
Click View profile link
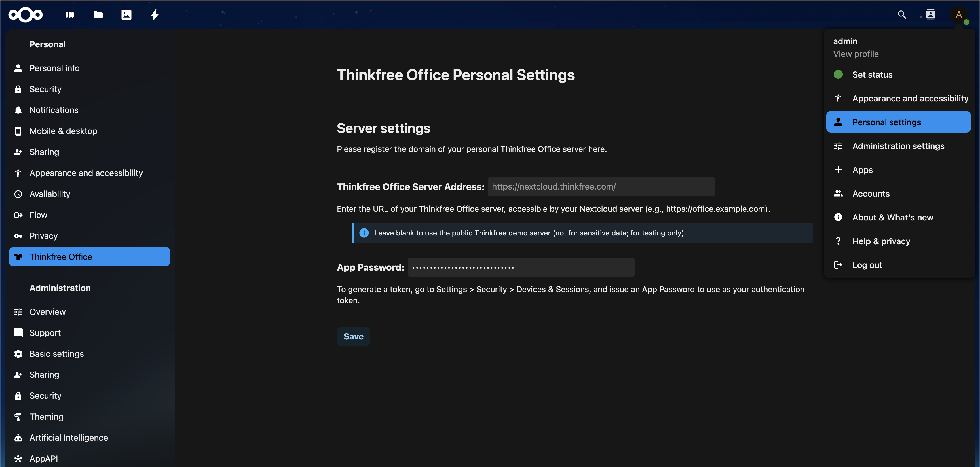coord(856,54)
